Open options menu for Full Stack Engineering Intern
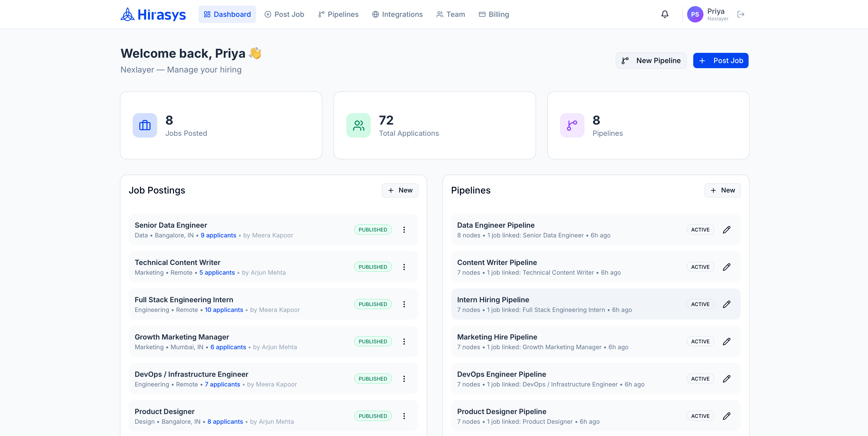The width and height of the screenshot is (868, 436). [404, 304]
